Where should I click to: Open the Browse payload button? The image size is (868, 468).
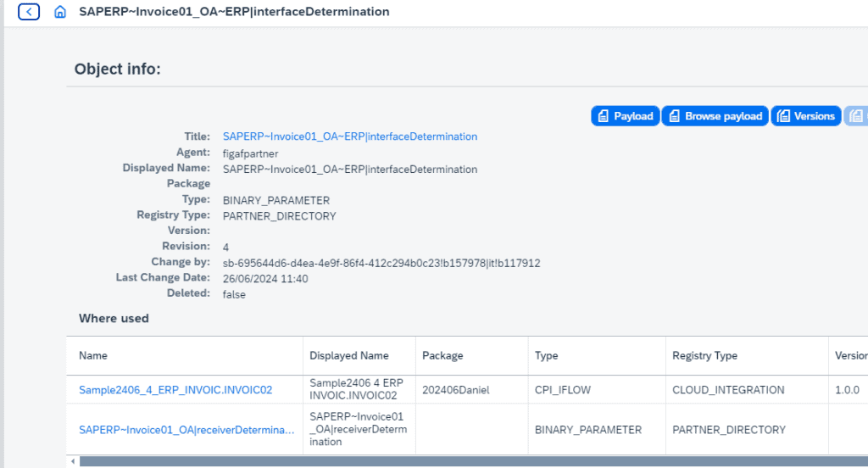(x=715, y=116)
